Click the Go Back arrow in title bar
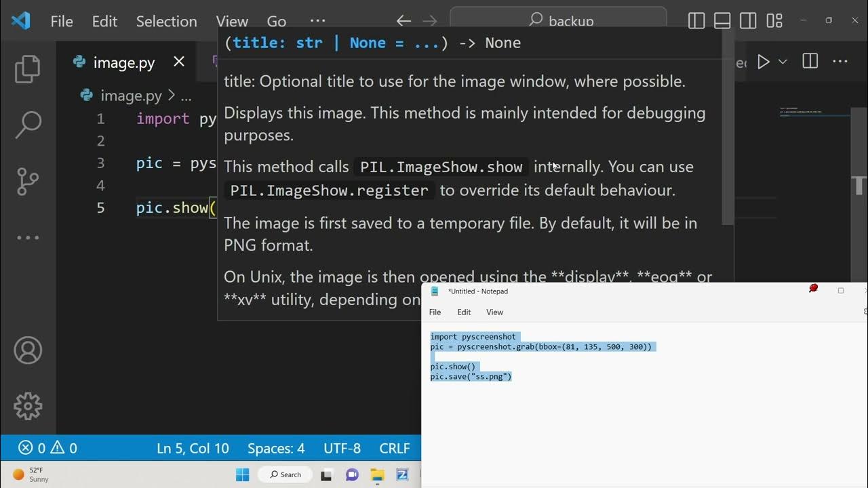 pos(403,21)
